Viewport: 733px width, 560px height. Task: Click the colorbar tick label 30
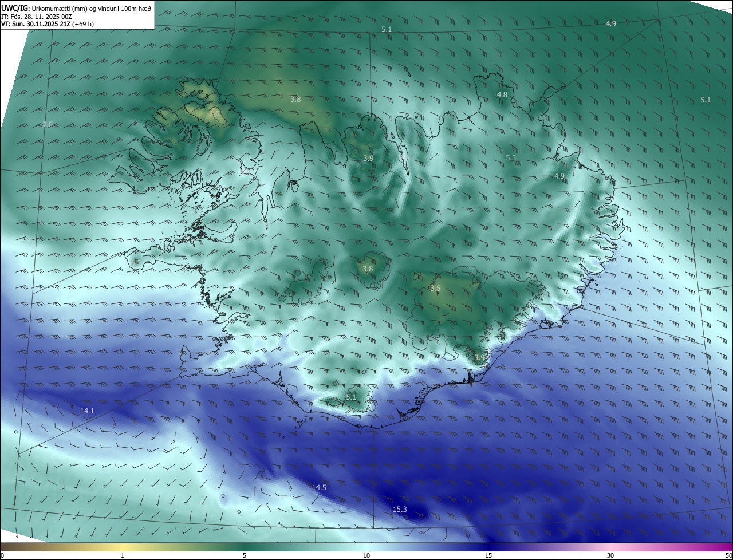tap(610, 555)
